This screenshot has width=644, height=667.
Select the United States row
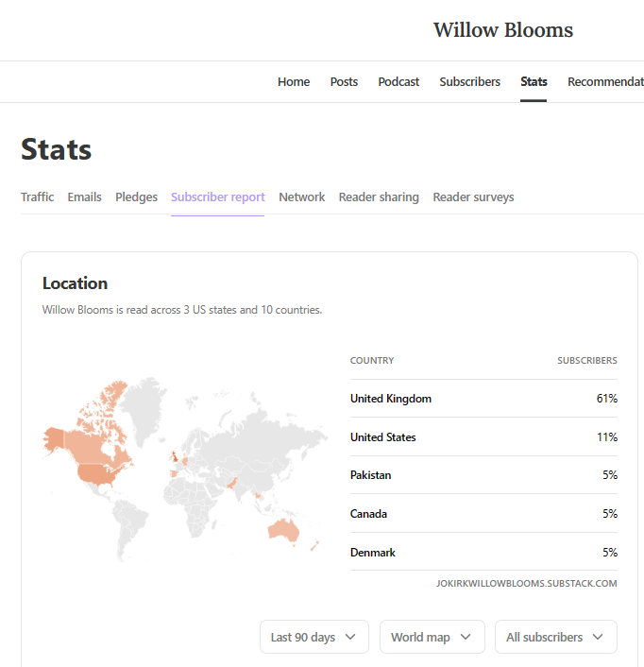(x=483, y=436)
